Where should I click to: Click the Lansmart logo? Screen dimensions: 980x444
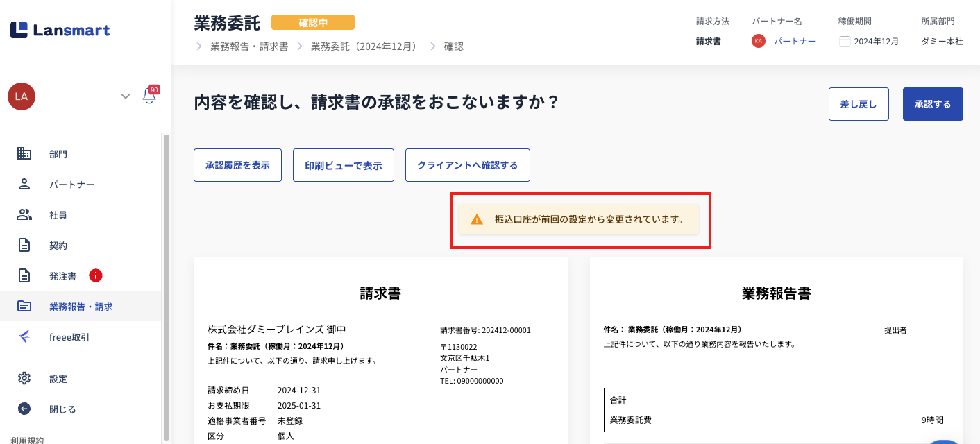pyautogui.click(x=60, y=30)
